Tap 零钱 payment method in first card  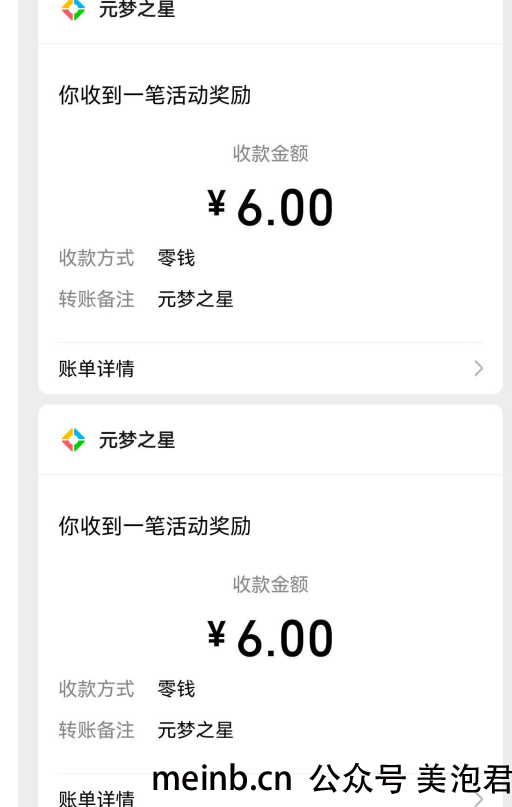[x=176, y=258]
